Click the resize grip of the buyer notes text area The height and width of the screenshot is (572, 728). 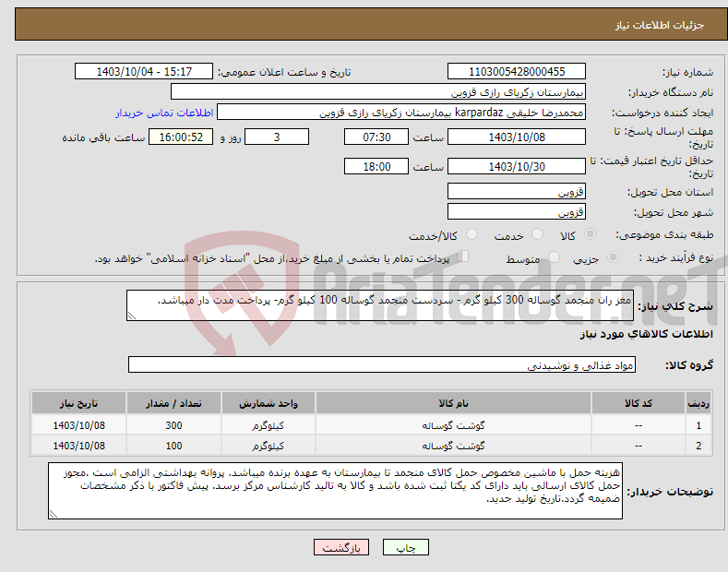point(54,514)
